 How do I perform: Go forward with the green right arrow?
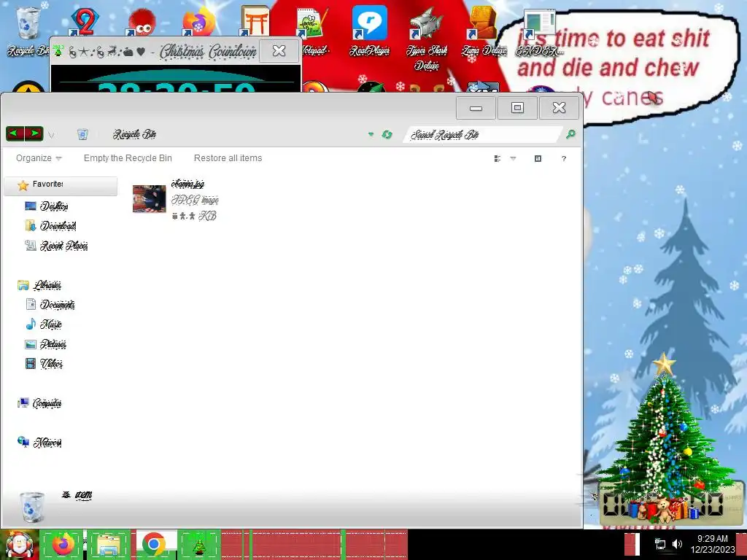(34, 134)
